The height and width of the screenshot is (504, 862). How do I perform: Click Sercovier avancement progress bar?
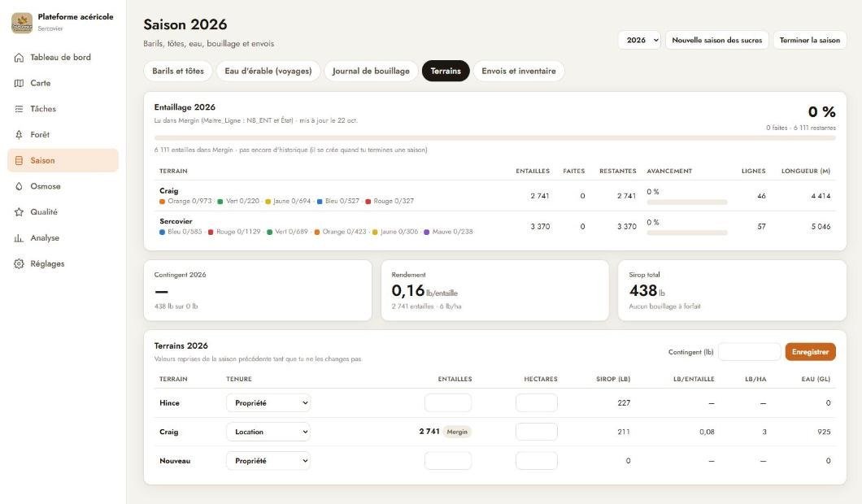pos(687,233)
